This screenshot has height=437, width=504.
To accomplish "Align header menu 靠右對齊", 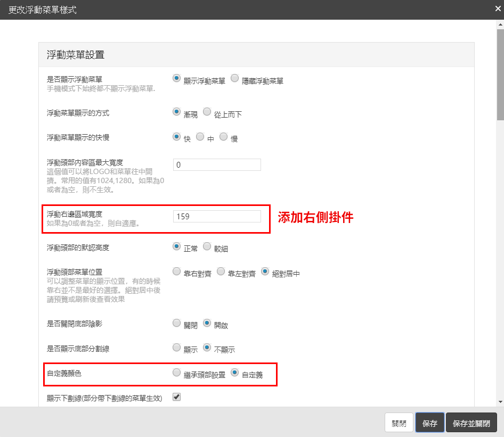I will (176, 271).
